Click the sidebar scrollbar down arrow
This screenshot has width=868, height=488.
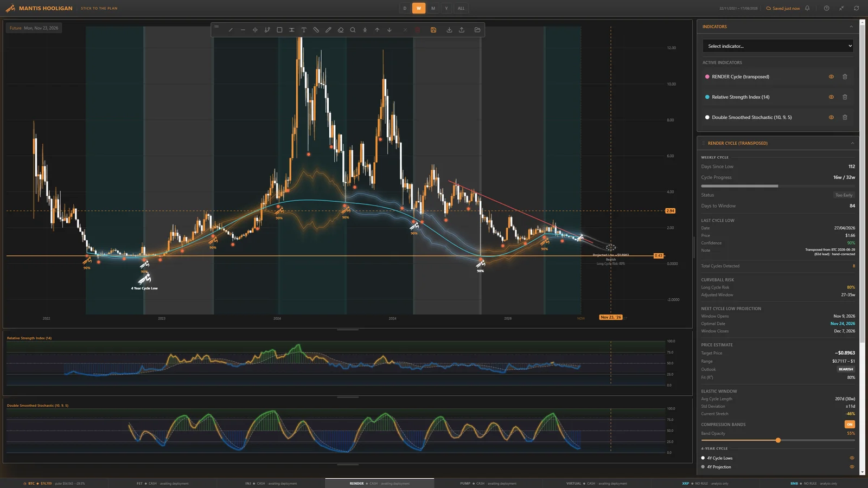pyautogui.click(x=863, y=472)
